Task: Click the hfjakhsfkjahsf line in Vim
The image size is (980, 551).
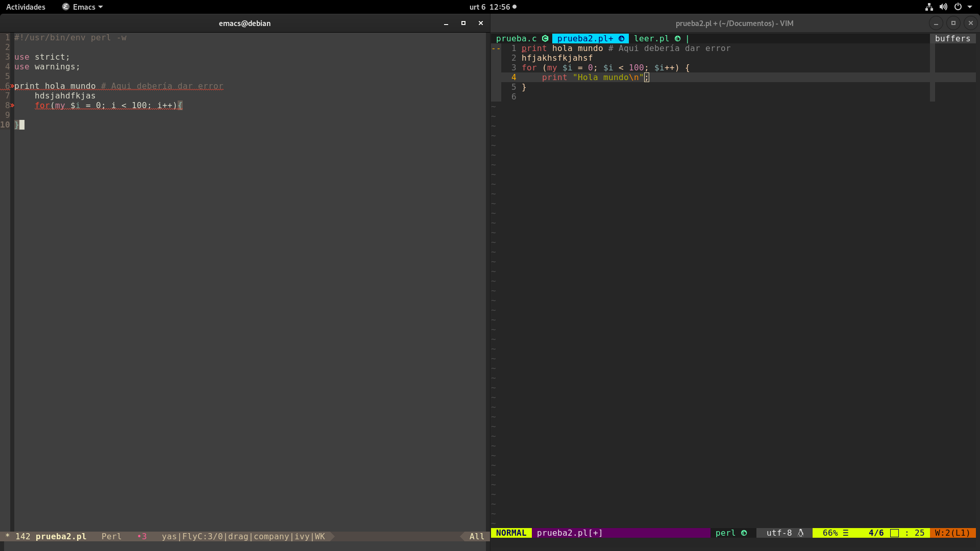Action: point(557,58)
